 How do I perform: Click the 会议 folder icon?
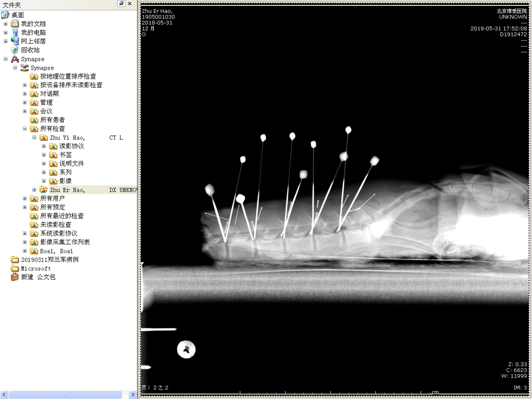34,111
